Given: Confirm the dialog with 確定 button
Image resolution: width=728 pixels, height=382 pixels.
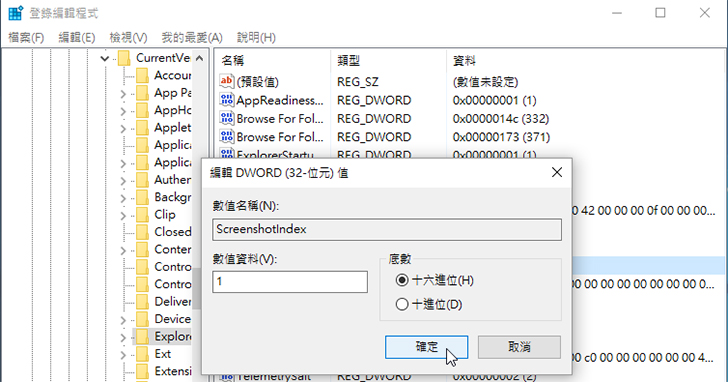Looking at the screenshot, I should (x=426, y=347).
